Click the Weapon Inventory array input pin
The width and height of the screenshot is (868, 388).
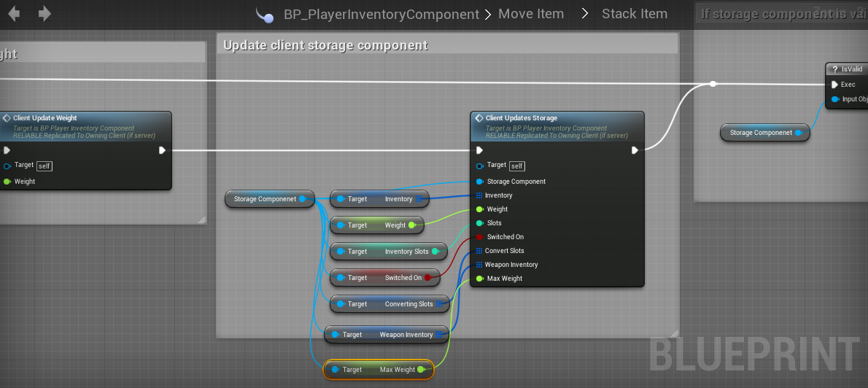pos(479,265)
